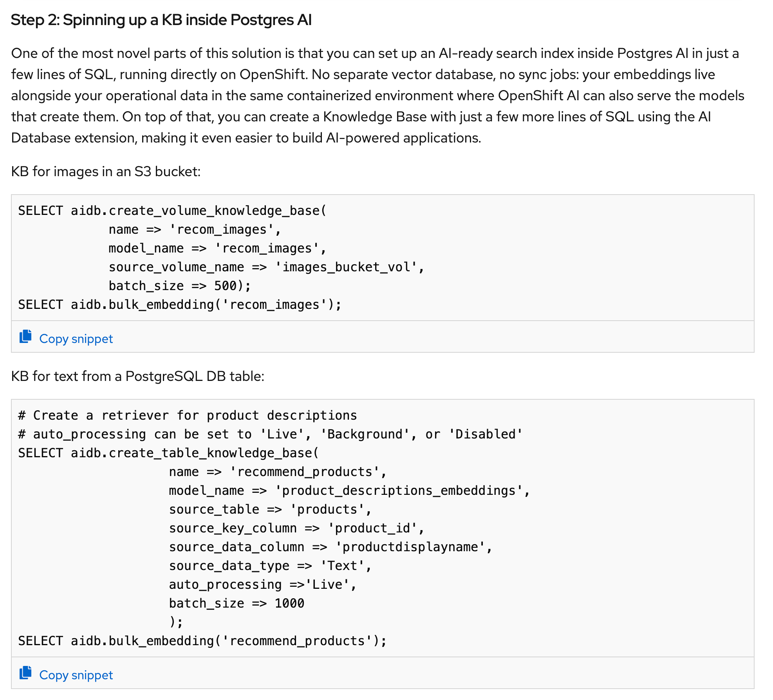Click the 'images_bucket_vol' string in the code
The width and height of the screenshot is (773, 700).
(346, 267)
